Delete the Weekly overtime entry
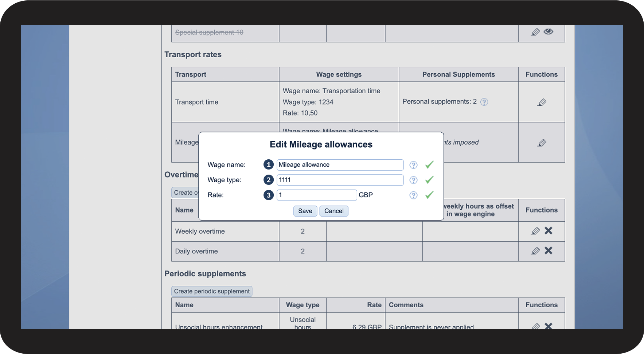The height and width of the screenshot is (354, 644). point(548,231)
